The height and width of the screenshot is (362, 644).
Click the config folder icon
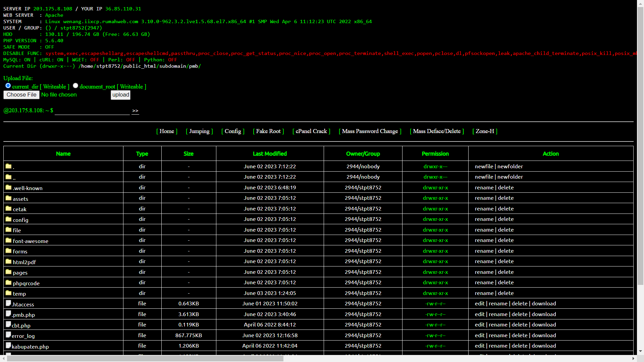click(x=9, y=219)
